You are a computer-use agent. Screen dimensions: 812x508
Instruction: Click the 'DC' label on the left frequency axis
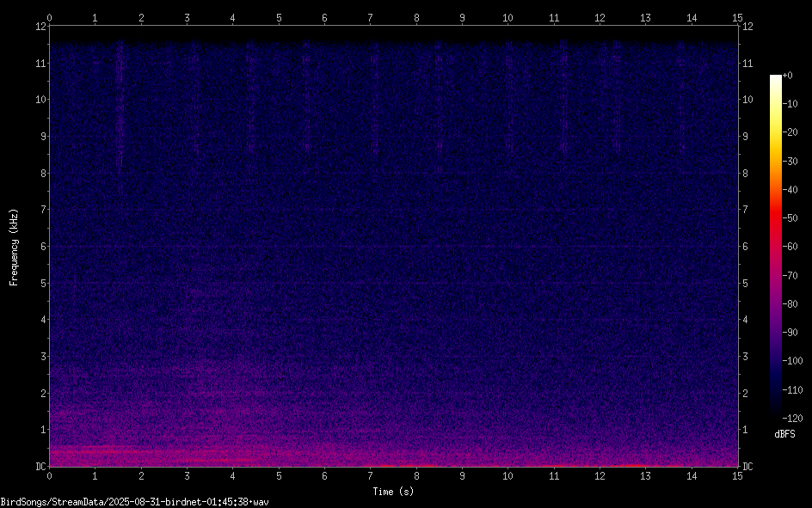point(40,467)
